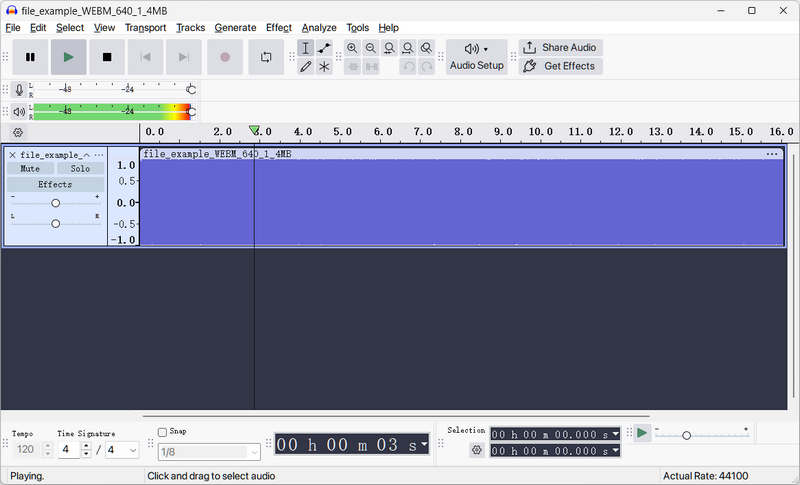The image size is (800, 485).
Task: Click the Zoom In magnifier
Action: (352, 48)
